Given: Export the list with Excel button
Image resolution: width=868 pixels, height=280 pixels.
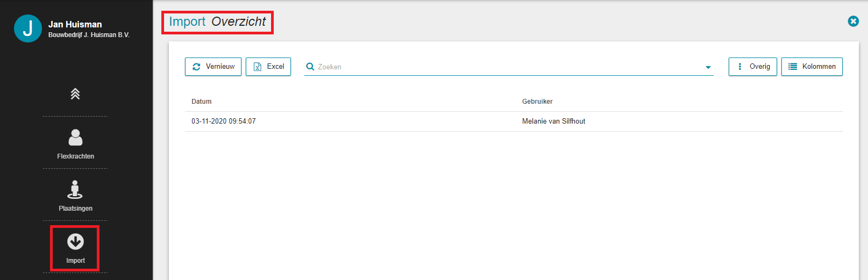Looking at the screenshot, I should (x=268, y=67).
